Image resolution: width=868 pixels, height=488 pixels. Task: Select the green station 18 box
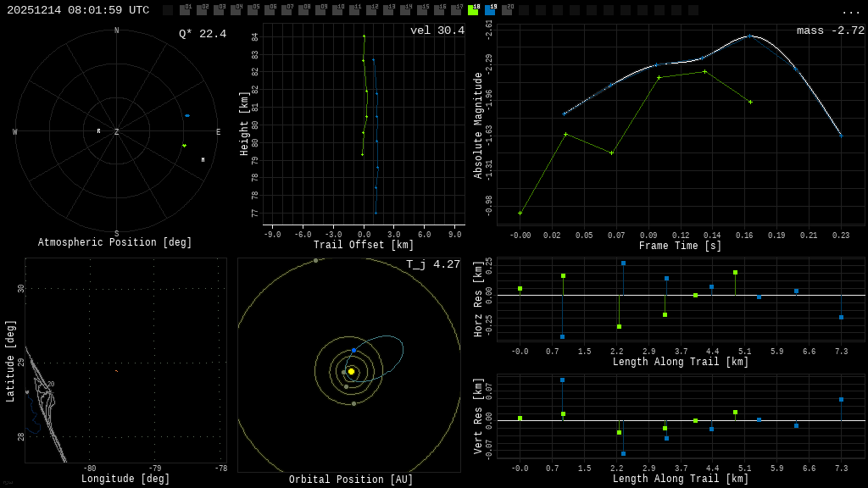pyautogui.click(x=473, y=10)
